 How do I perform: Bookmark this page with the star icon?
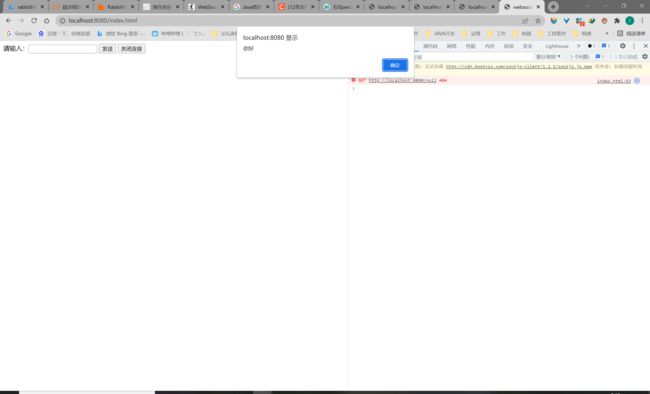[x=538, y=20]
